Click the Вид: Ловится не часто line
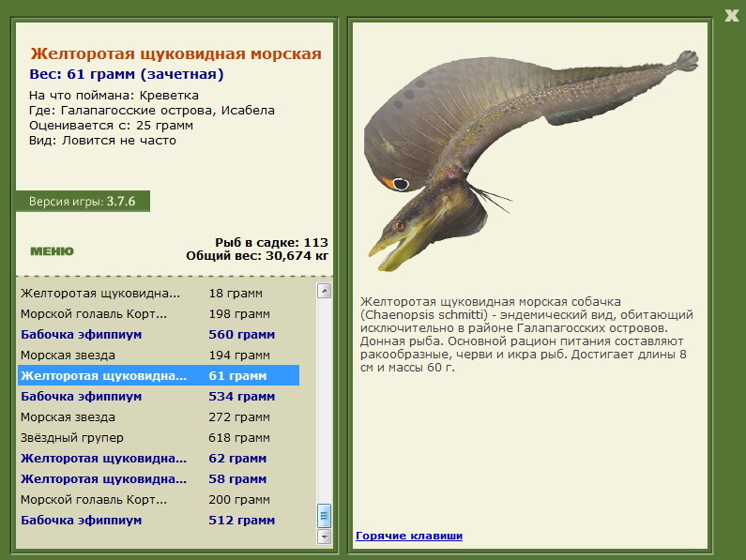 tap(102, 141)
